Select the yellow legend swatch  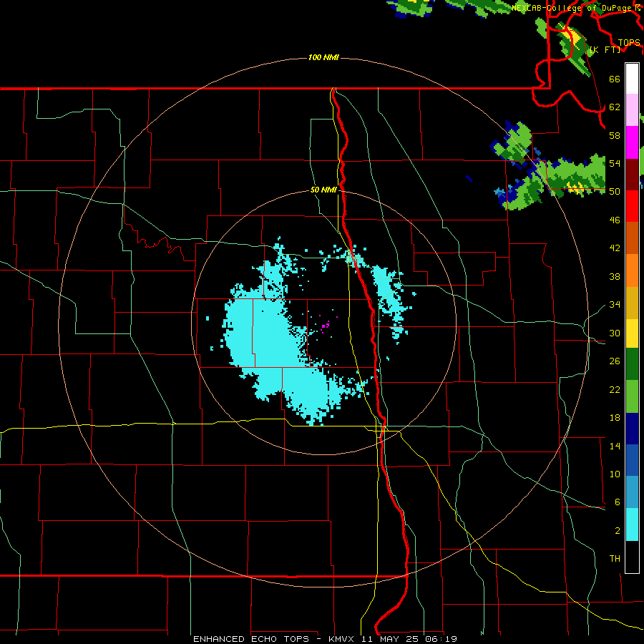632,333
